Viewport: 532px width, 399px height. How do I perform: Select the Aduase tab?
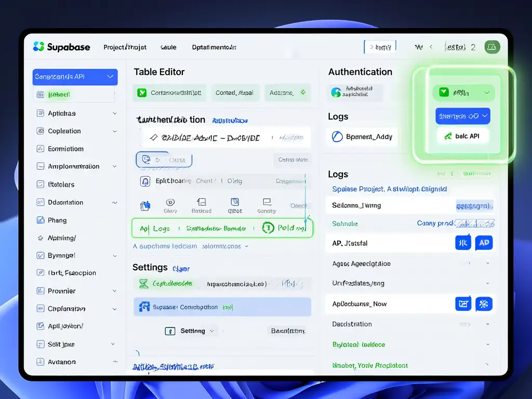288,92
